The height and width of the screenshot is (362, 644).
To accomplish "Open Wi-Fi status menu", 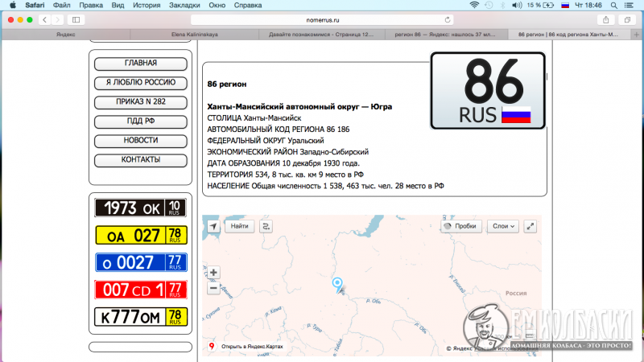I will click(x=474, y=6).
